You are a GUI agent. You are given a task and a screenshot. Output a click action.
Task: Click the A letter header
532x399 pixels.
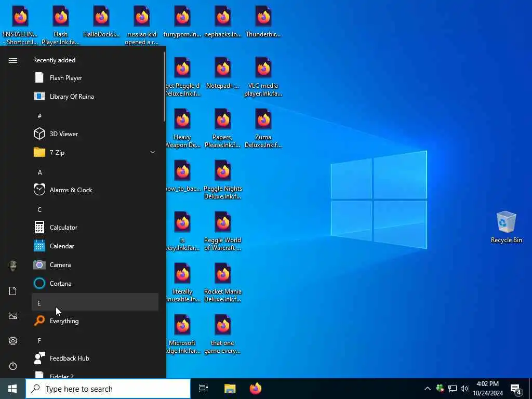click(x=95, y=171)
